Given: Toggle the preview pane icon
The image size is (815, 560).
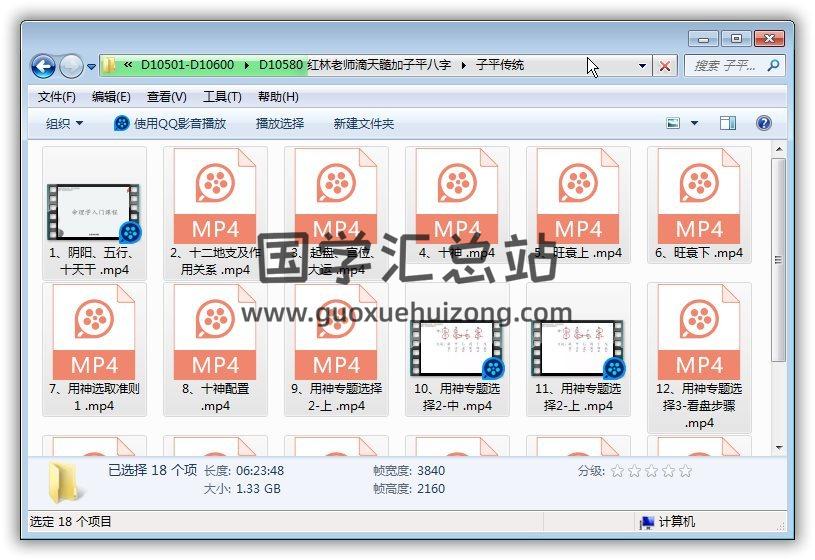Looking at the screenshot, I should point(728,123).
